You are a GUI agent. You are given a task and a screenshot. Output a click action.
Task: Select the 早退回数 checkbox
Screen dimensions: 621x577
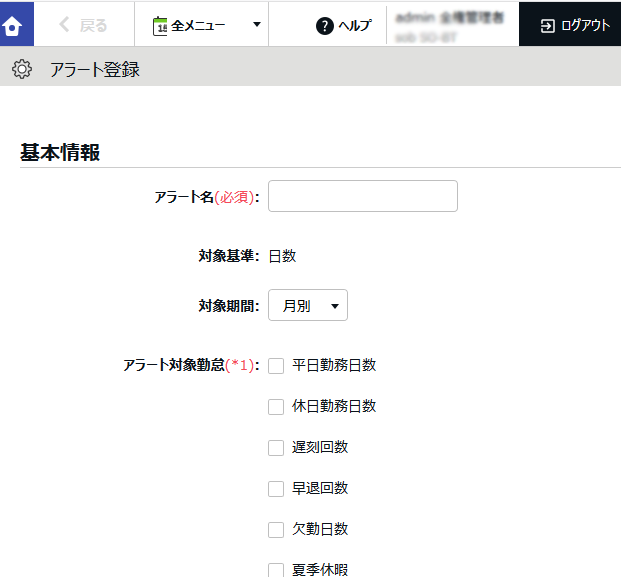pyautogui.click(x=276, y=489)
